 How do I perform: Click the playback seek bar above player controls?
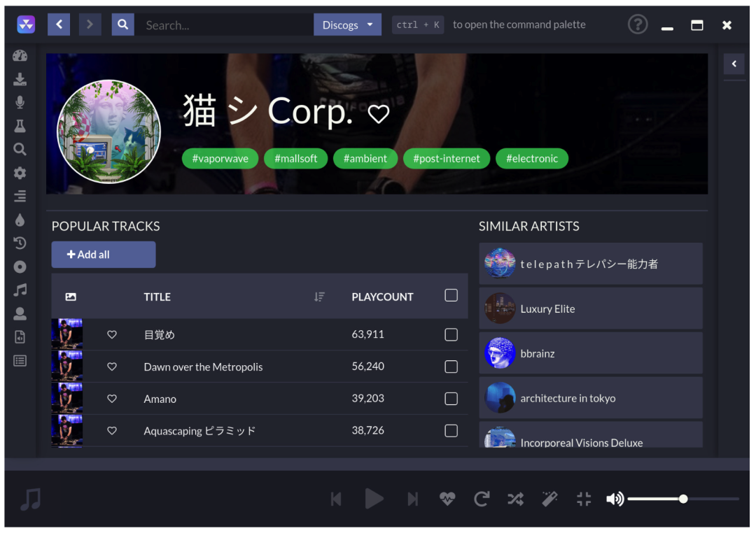coord(377,464)
